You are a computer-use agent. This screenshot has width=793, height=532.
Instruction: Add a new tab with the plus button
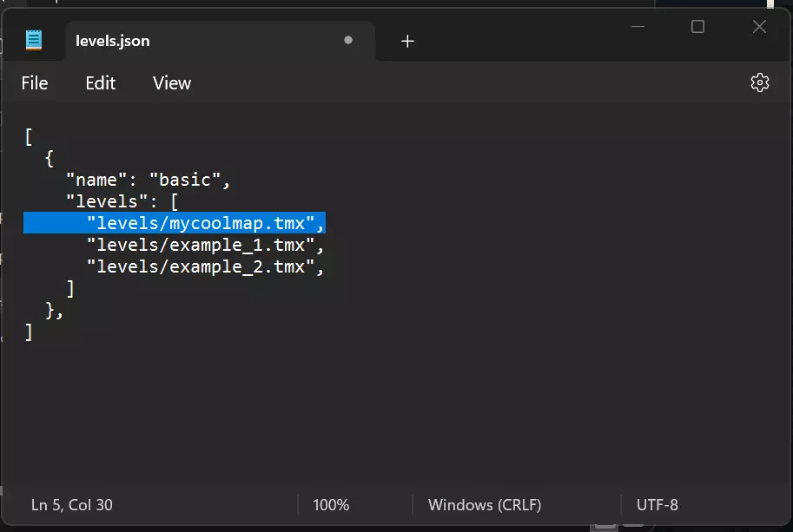(407, 41)
